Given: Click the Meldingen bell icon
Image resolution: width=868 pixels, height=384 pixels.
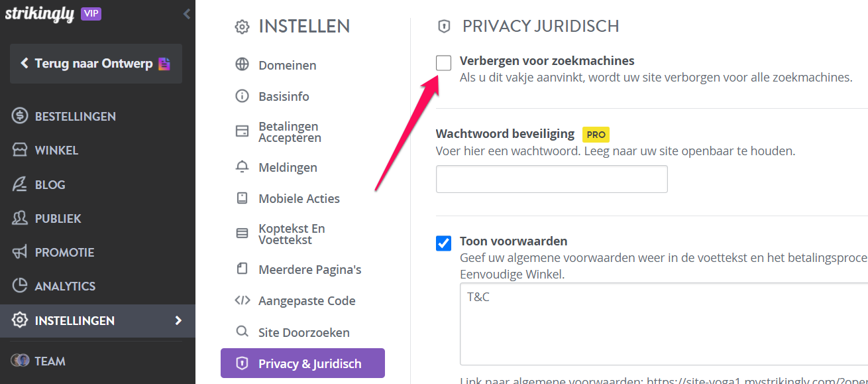Looking at the screenshot, I should tap(243, 167).
